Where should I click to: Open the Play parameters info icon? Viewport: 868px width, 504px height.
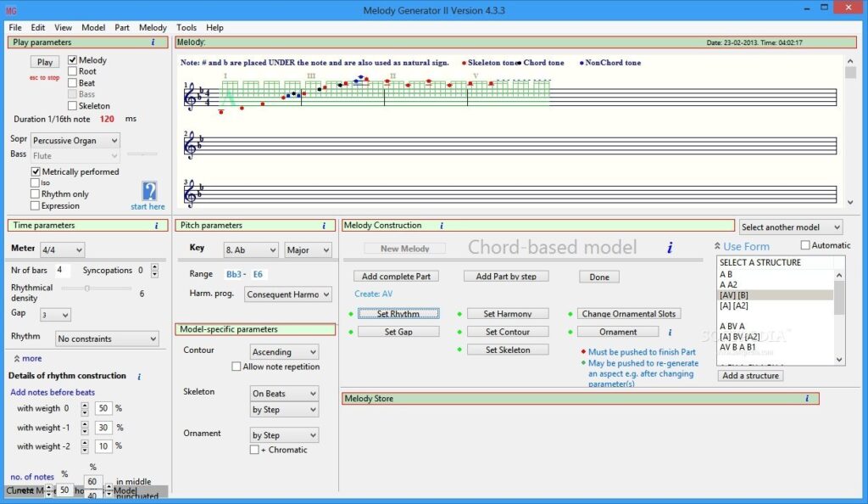pos(153,42)
